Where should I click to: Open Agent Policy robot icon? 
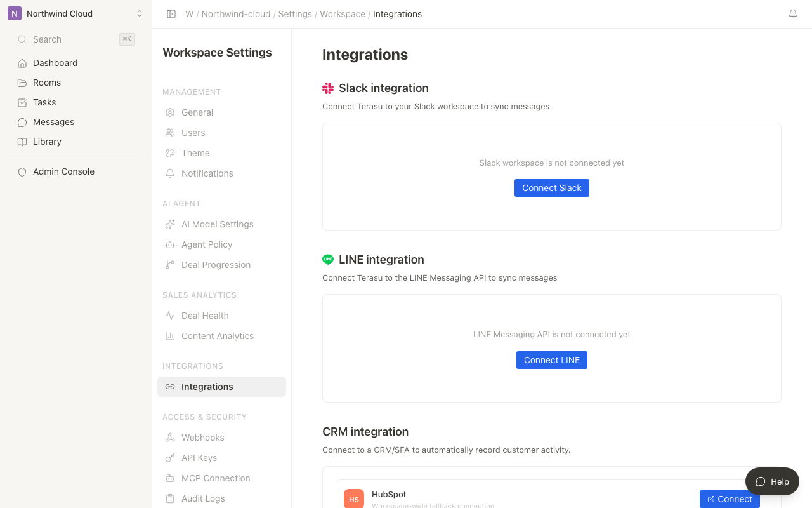[x=170, y=244]
